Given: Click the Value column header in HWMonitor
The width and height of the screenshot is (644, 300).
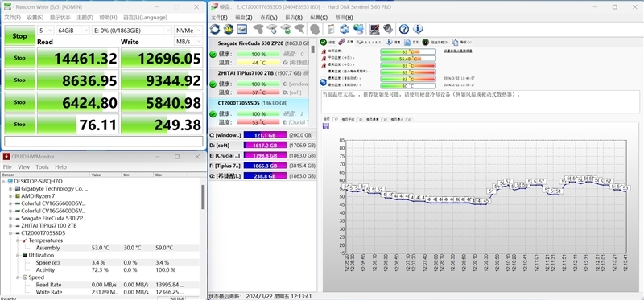Looking at the screenshot, I should 106,175.
